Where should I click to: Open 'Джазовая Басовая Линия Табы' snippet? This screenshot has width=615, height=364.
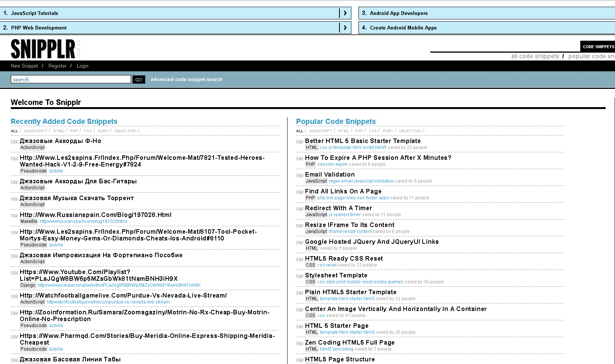click(70, 359)
